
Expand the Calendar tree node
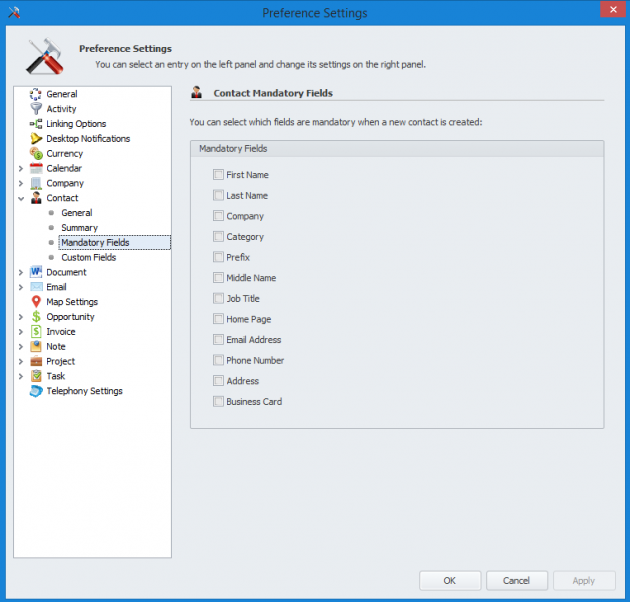coord(21,169)
